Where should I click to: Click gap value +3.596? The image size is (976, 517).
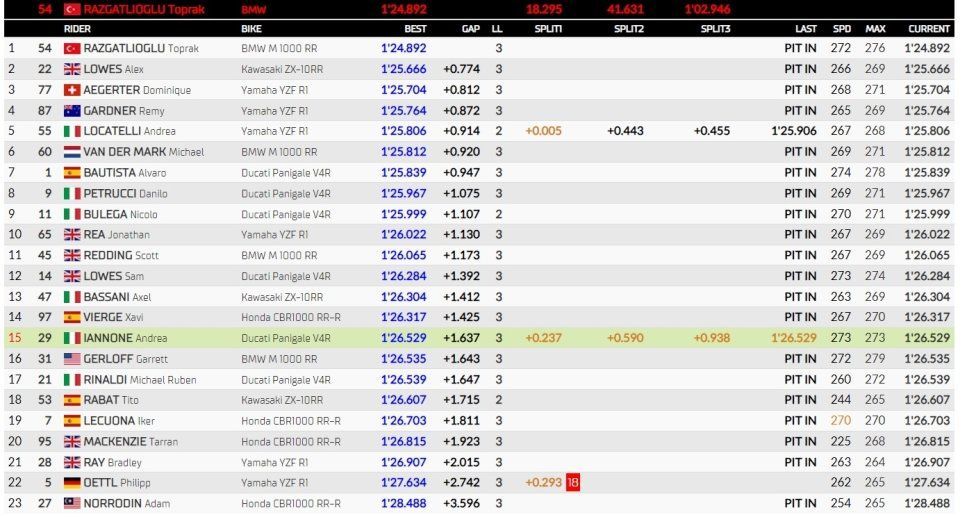(461, 503)
